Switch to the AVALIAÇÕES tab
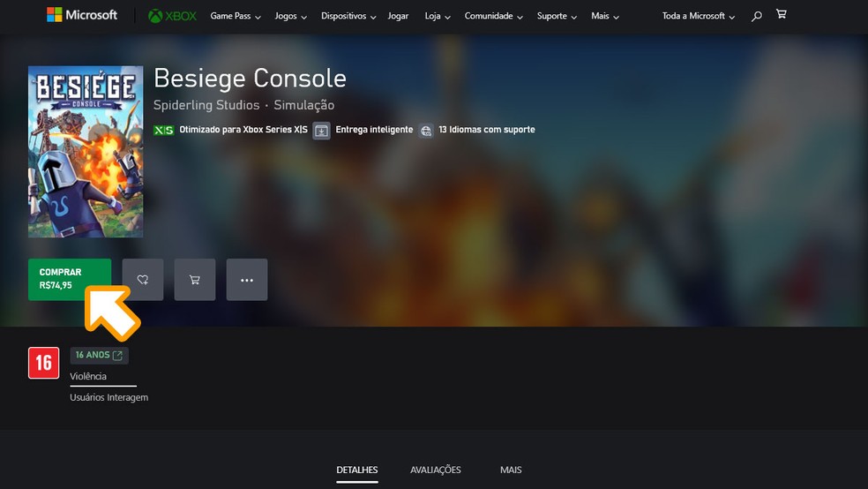Screen dimensions: 868x489 436,470
